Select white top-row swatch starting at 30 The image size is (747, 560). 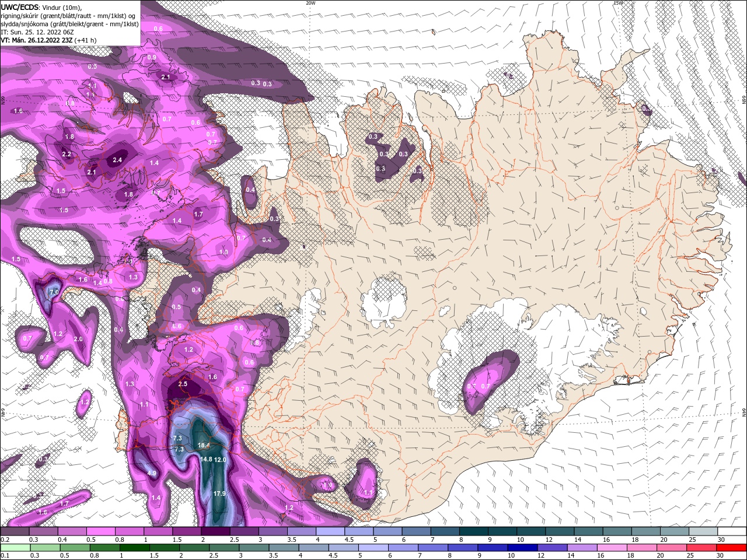pyautogui.click(x=732, y=531)
